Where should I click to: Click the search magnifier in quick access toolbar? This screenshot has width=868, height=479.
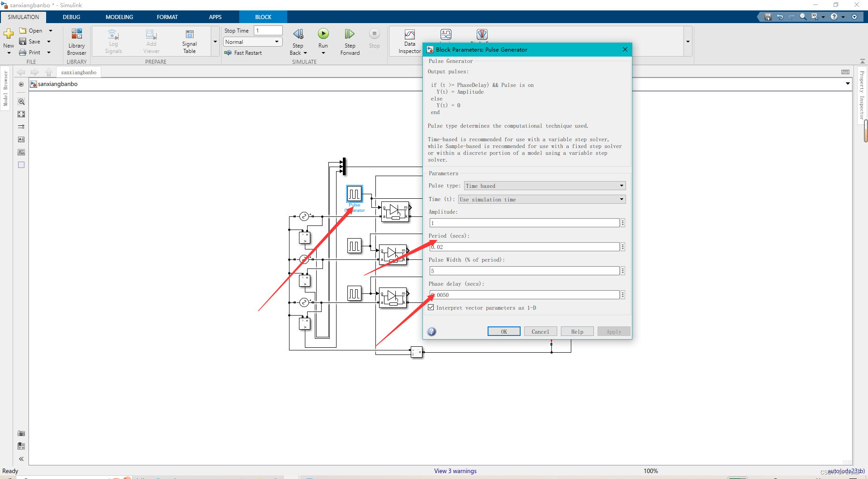pyautogui.click(x=803, y=17)
